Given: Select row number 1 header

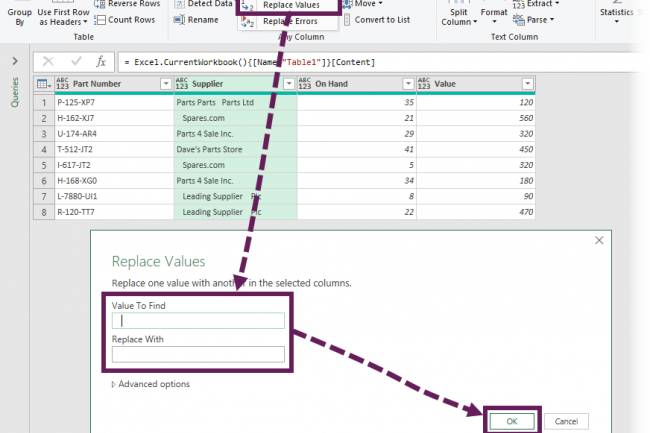Looking at the screenshot, I should (44, 102).
